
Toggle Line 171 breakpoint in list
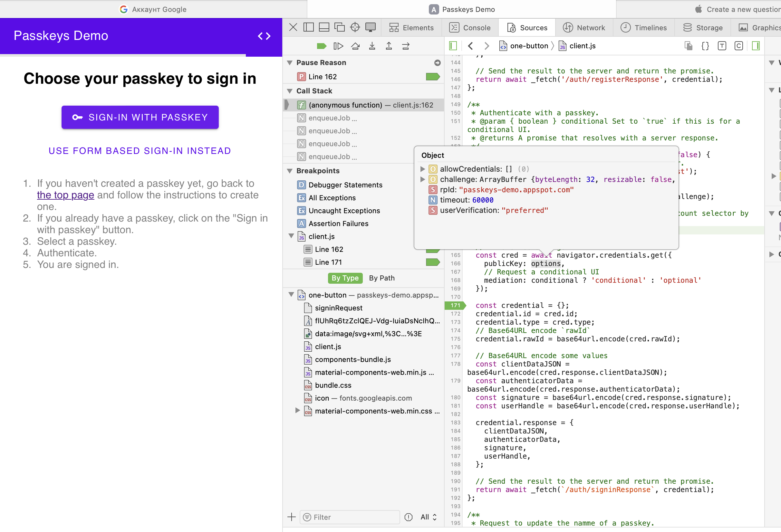pyautogui.click(x=433, y=262)
